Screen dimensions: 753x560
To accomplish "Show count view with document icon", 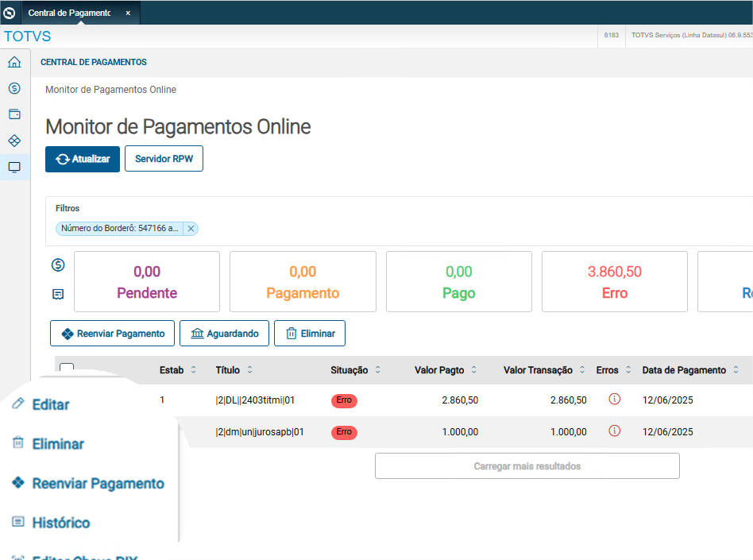I will pyautogui.click(x=58, y=294).
